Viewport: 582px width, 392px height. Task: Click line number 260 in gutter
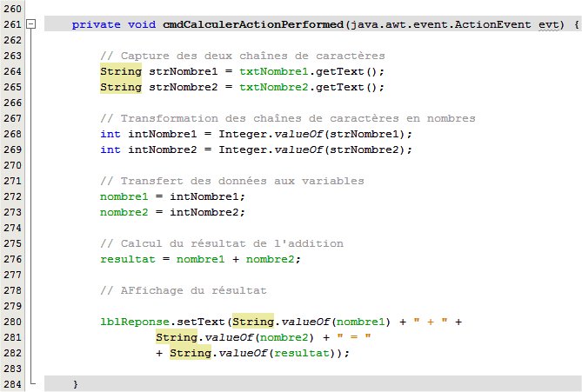pyautogui.click(x=13, y=9)
